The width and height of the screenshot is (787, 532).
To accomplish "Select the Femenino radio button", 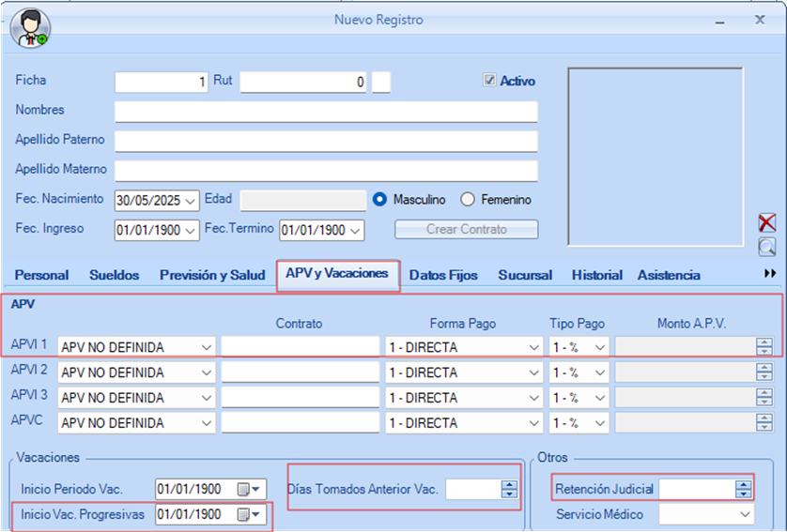I will pyautogui.click(x=467, y=200).
